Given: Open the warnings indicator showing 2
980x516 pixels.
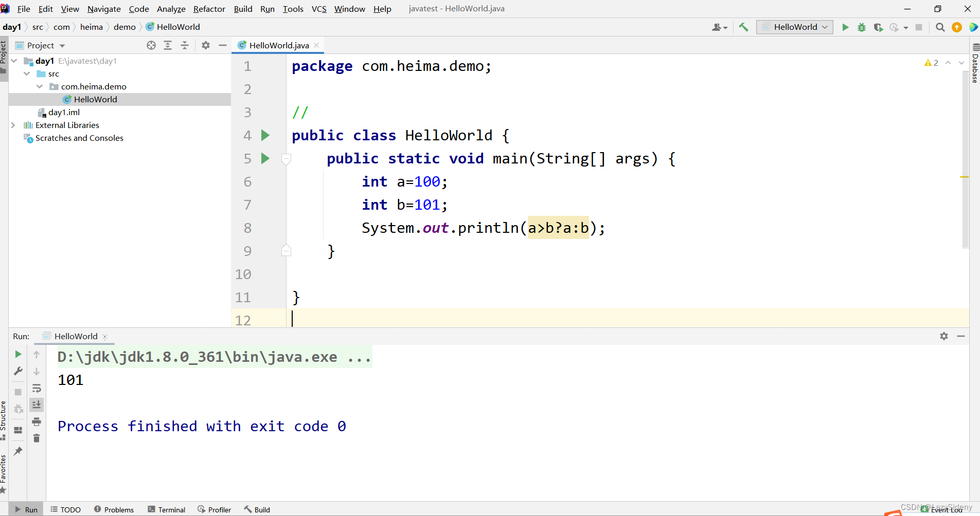Looking at the screenshot, I should coord(931,63).
